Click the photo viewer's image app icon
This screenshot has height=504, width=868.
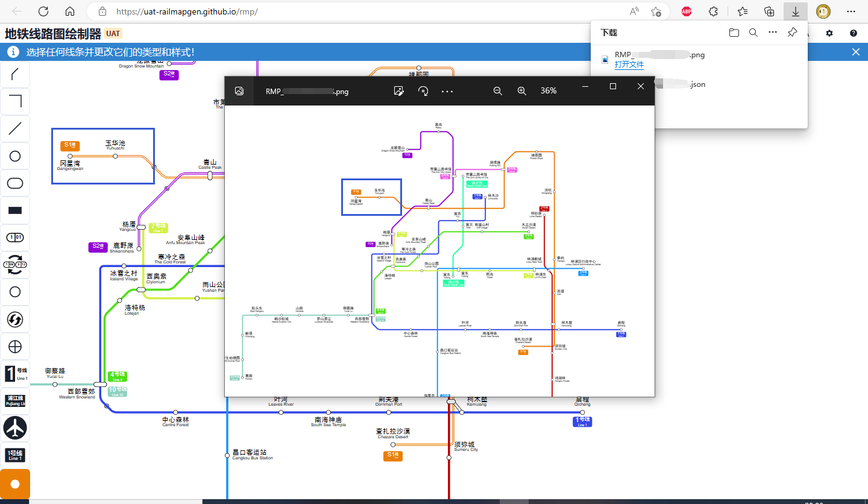[239, 91]
